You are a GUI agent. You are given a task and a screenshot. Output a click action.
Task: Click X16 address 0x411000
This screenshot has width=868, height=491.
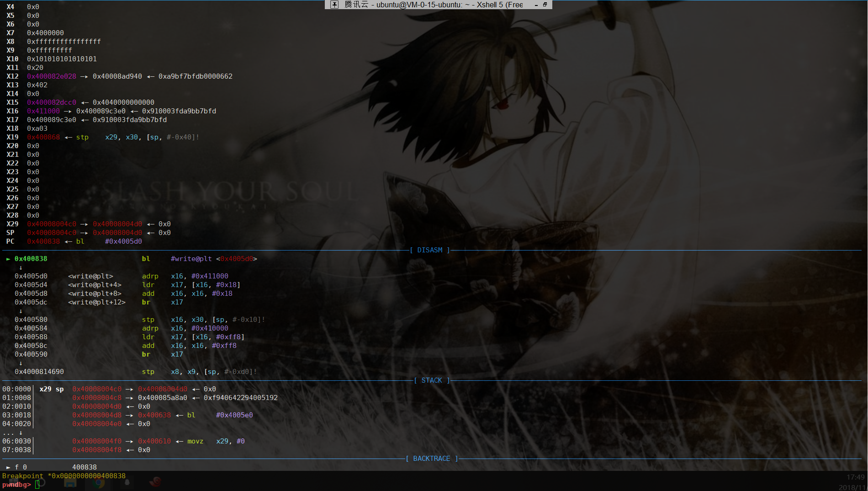coord(43,111)
